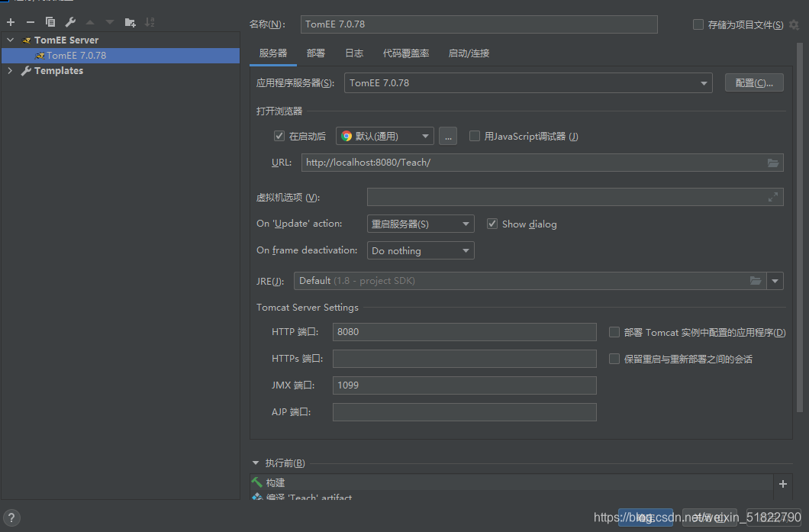Toggle 存储为项目文件 checkbox

[698, 24]
